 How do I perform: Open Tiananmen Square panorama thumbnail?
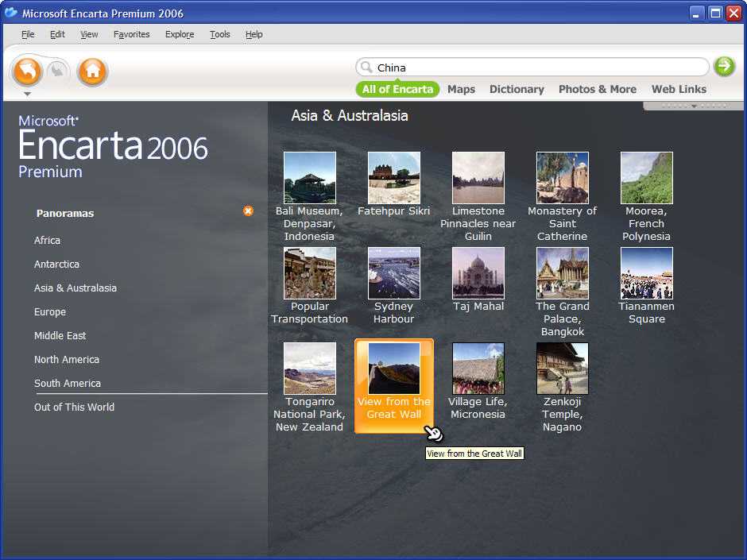click(x=647, y=273)
